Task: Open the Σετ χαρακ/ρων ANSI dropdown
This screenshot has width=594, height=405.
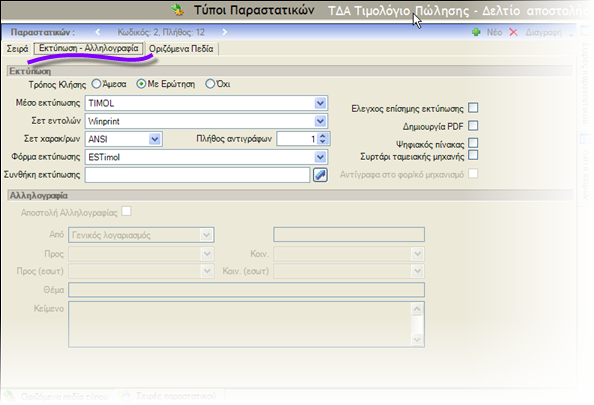Action: pos(155,139)
